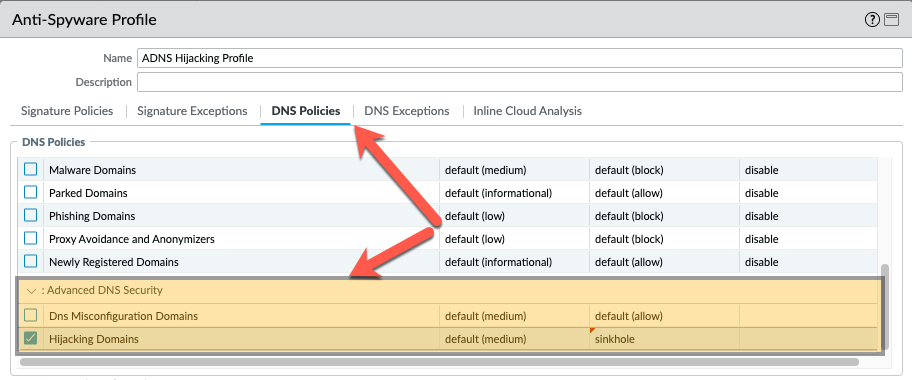Select Newly Registered Domains row label

pos(113,262)
